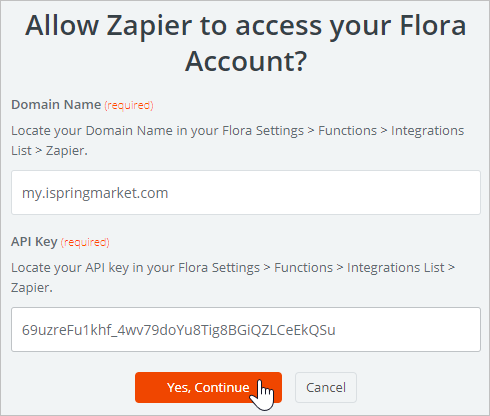The width and height of the screenshot is (490, 416).
Task: Click the word Flora in the heading
Action: (433, 26)
